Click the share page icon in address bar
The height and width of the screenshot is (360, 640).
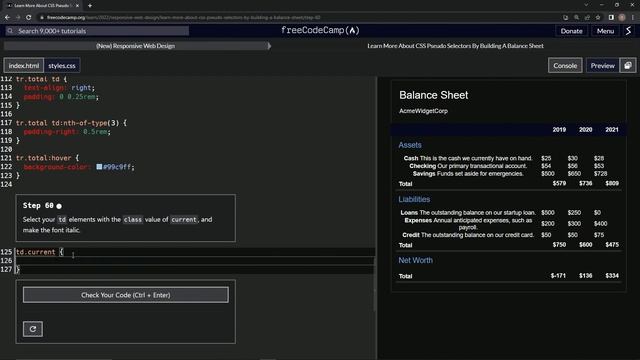tap(587, 18)
